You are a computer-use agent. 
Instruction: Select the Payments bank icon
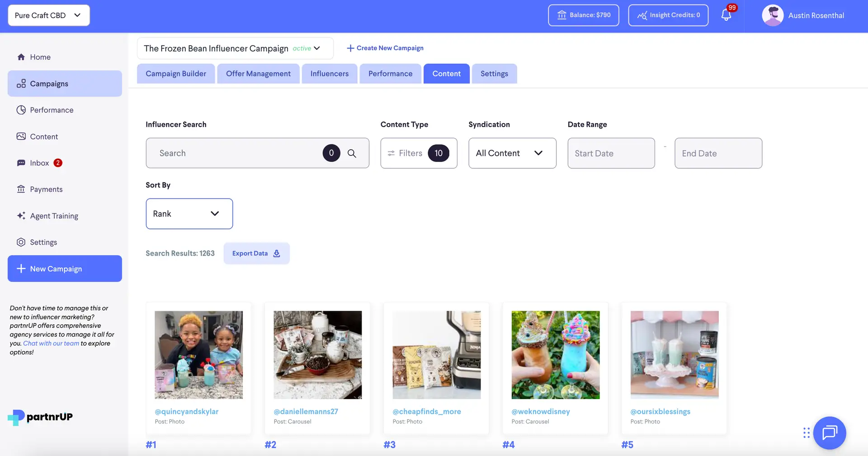click(21, 189)
